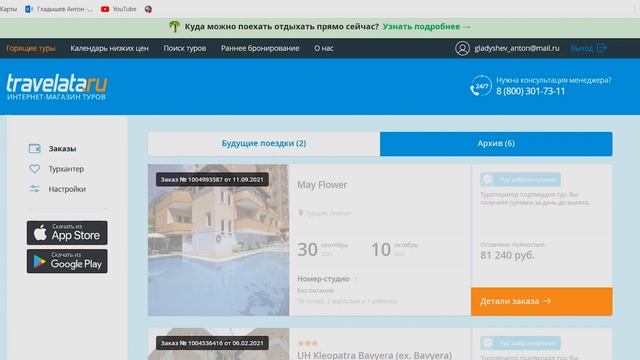640x360 pixels.
Task: Click order label № 1004536416
Action: (212, 343)
